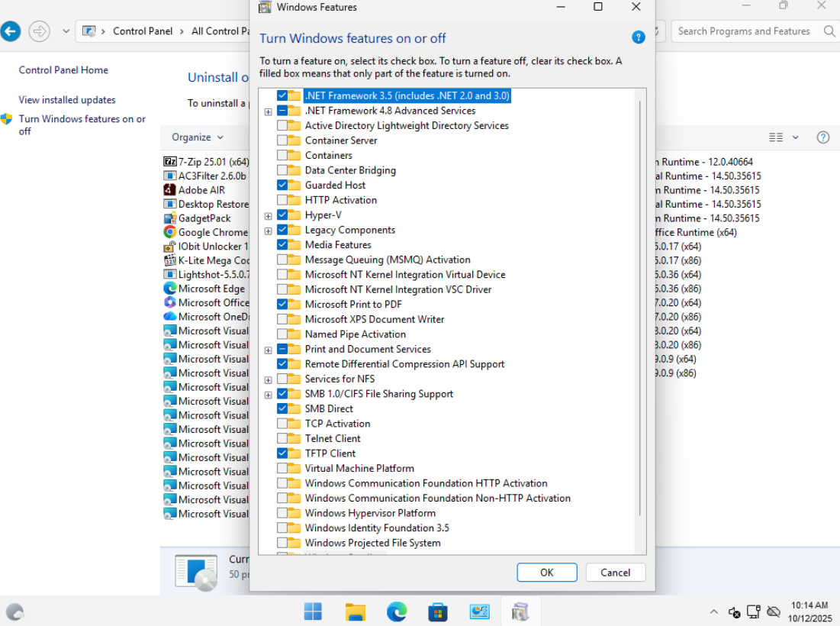Expand .NET Framework 4.8 Advanced Services node
Screen dimensions: 840x626
point(269,111)
